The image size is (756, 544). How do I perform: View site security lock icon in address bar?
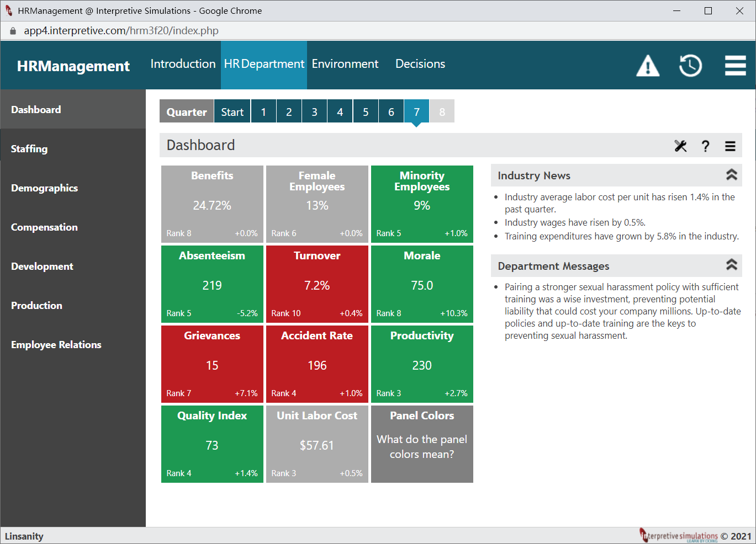tap(13, 31)
